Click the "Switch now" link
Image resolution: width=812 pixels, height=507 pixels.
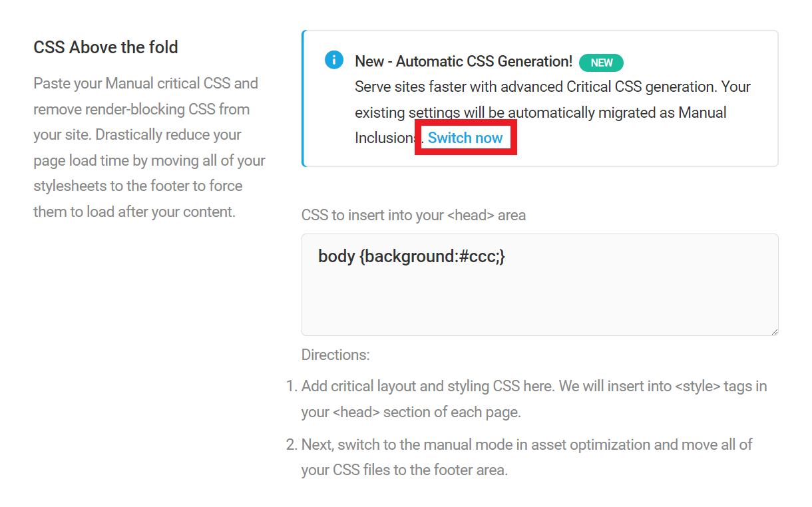pyautogui.click(x=465, y=138)
